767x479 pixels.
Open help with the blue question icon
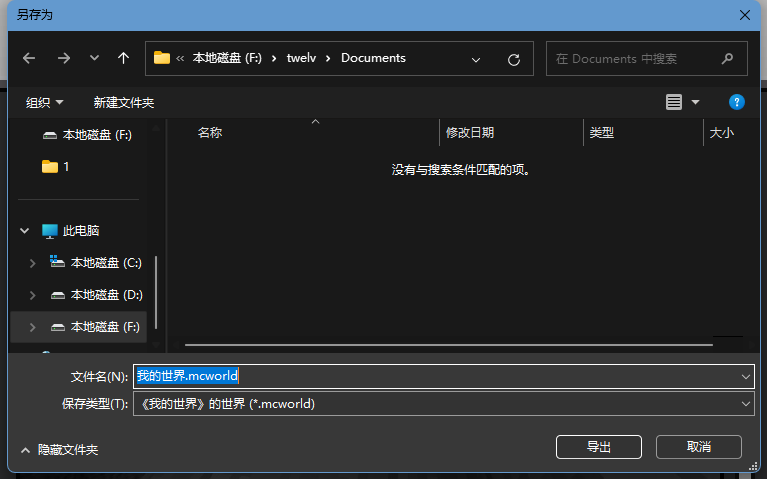coord(736,102)
